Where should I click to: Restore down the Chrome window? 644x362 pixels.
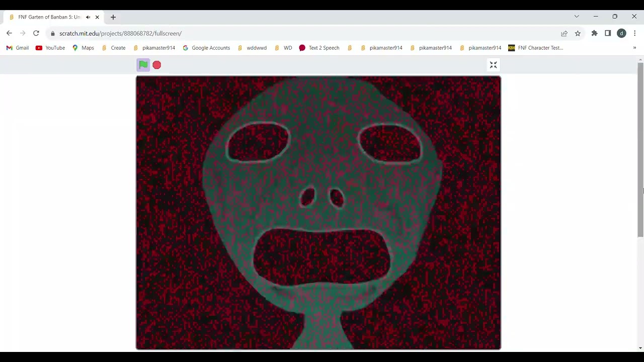pyautogui.click(x=615, y=17)
